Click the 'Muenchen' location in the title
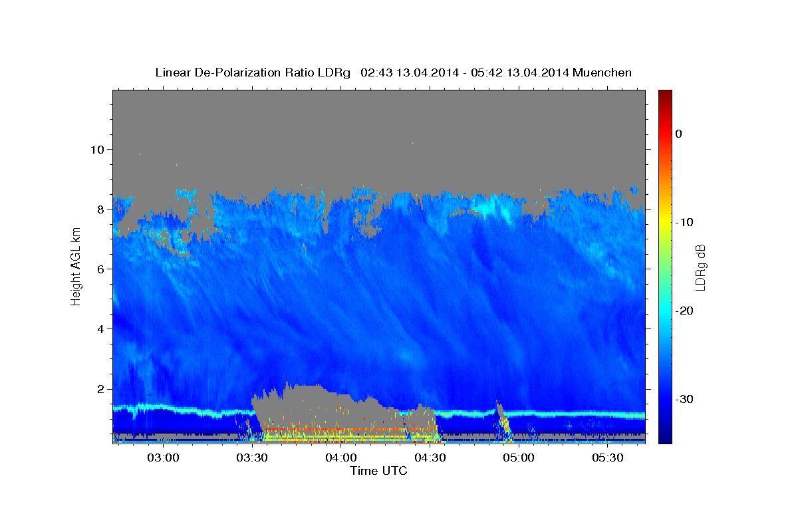 point(603,72)
